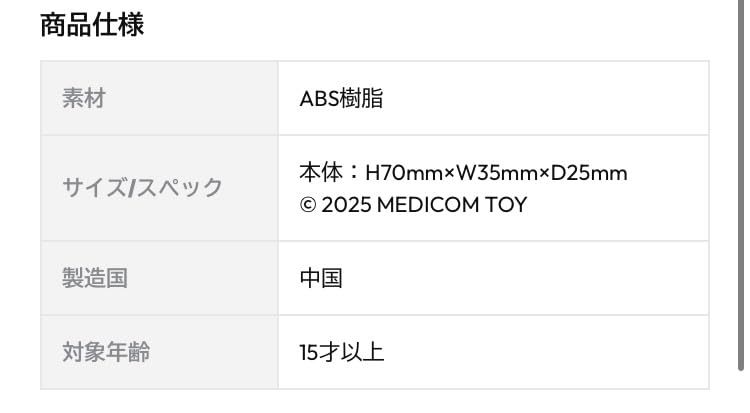This screenshot has width=750, height=413.
Task: Click the copyright © symbol
Action: tap(308, 205)
